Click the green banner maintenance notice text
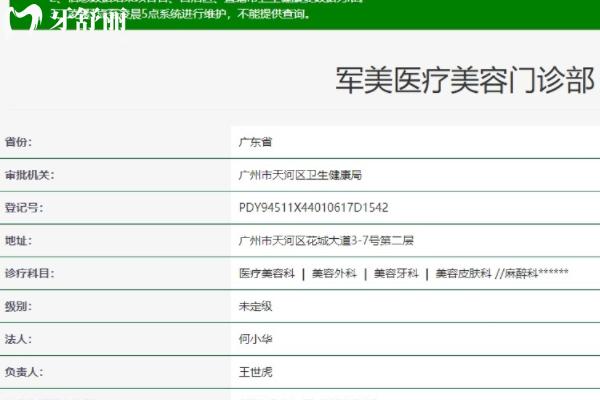The height and width of the screenshot is (400, 600). [180, 14]
